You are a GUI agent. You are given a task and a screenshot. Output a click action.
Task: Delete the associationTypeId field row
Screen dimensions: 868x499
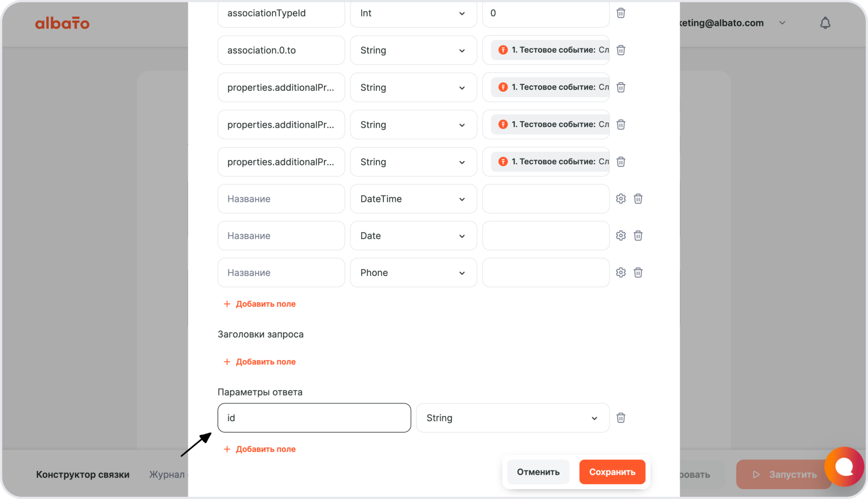(x=621, y=13)
